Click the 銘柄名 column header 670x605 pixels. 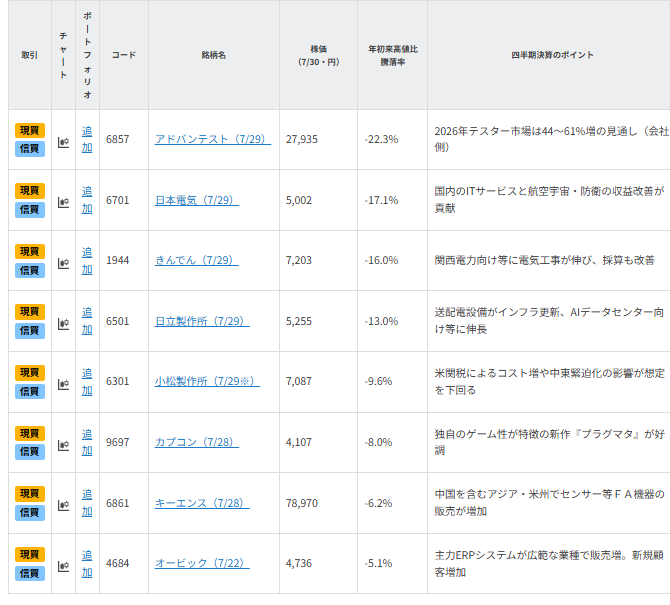214,55
